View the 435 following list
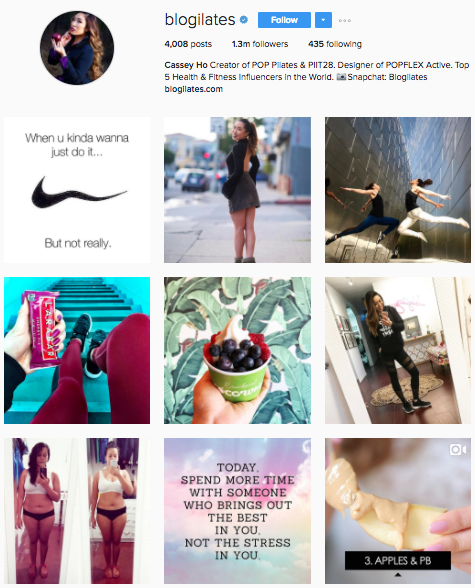475x588 pixels. click(335, 44)
